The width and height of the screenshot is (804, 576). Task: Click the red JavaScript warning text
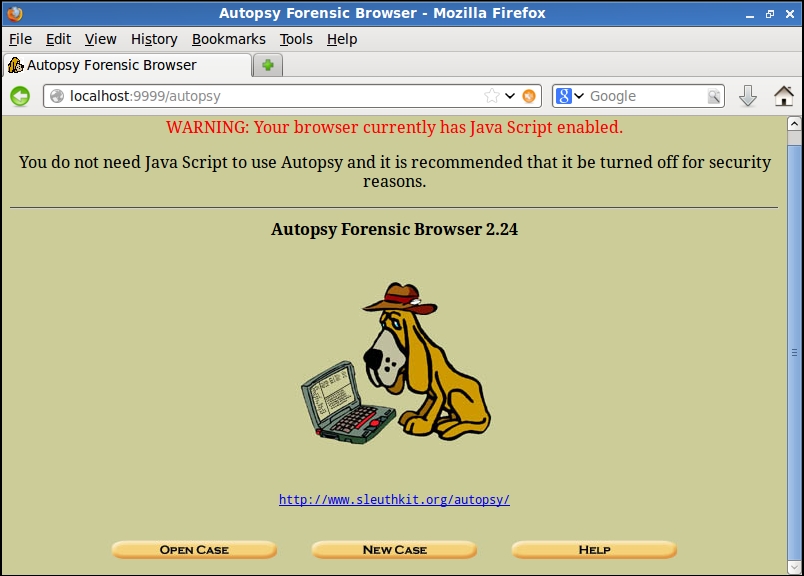tap(394, 127)
